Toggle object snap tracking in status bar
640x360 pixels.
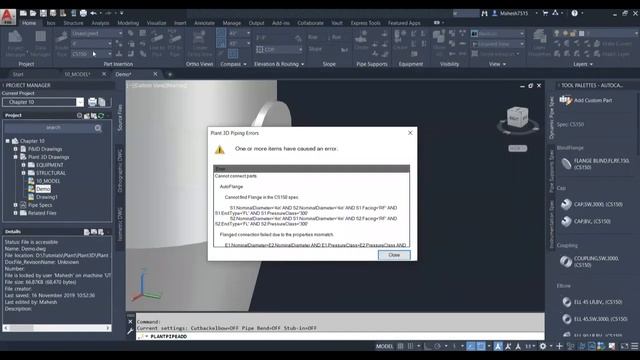coord(471,346)
